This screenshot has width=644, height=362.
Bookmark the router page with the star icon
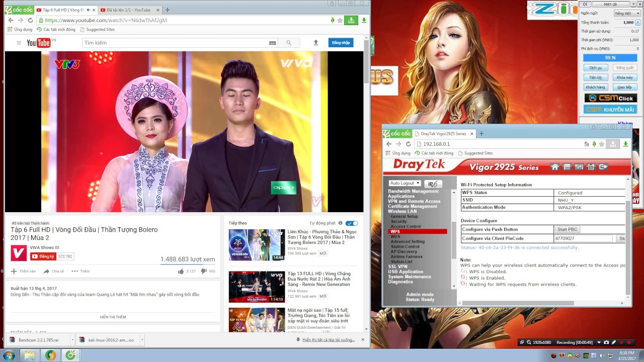[x=601, y=144]
